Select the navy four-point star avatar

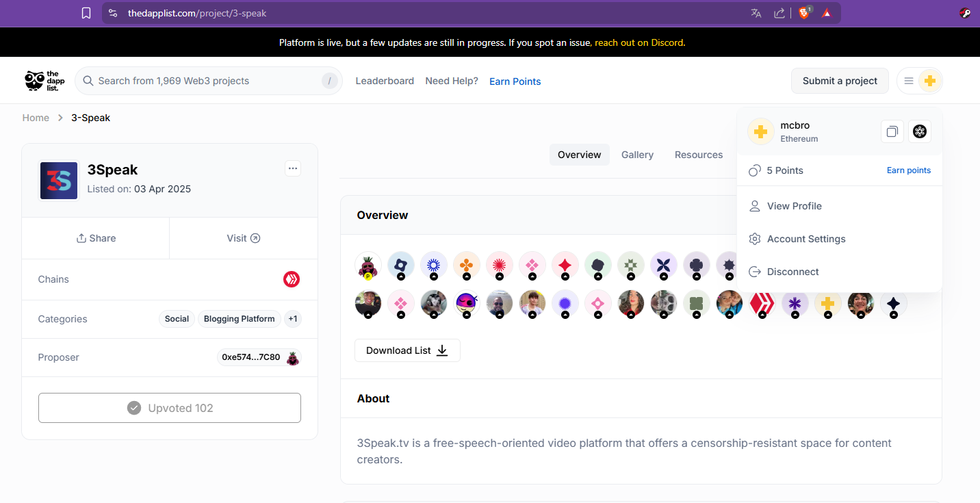[x=894, y=304]
